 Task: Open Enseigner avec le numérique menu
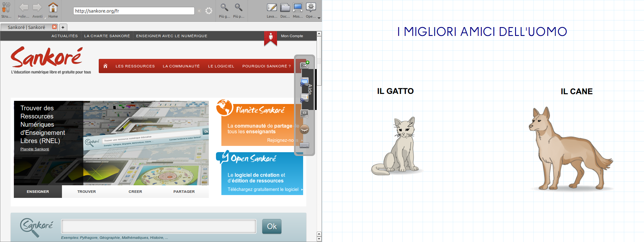click(x=172, y=36)
